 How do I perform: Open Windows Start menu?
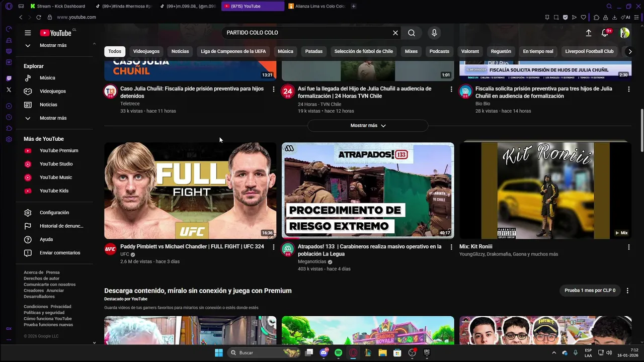(219, 352)
